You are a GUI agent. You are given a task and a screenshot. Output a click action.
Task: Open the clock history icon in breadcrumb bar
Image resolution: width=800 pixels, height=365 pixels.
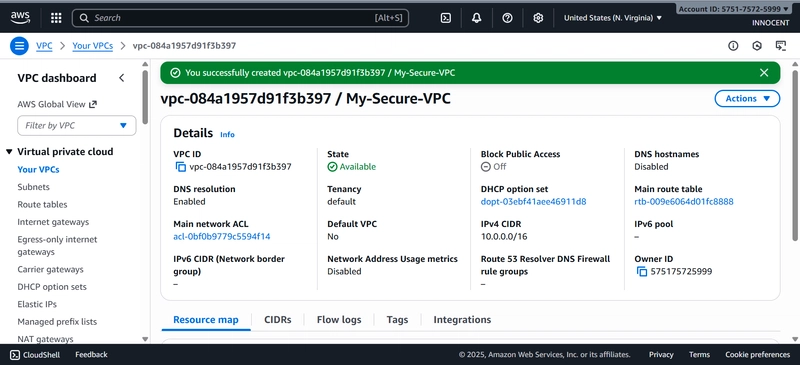tap(757, 46)
